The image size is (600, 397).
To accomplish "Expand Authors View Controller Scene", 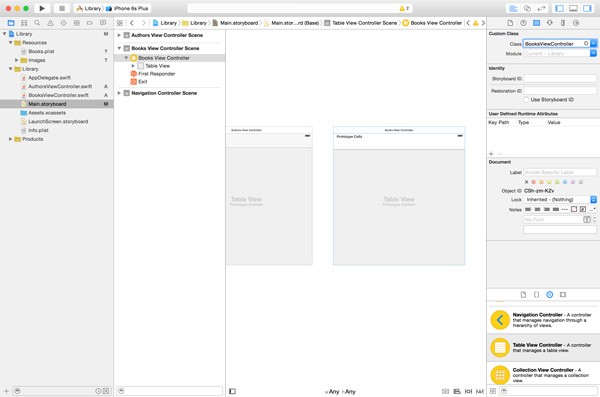I will click(x=119, y=35).
